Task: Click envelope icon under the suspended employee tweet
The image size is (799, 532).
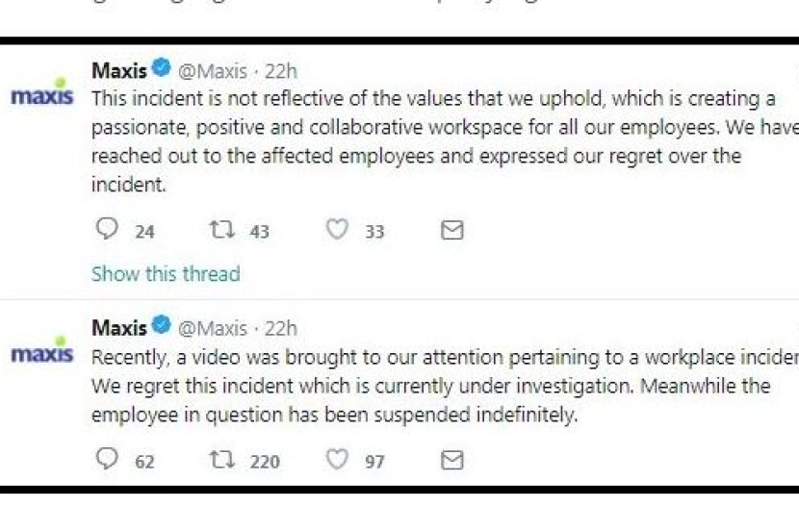Action: 451,460
